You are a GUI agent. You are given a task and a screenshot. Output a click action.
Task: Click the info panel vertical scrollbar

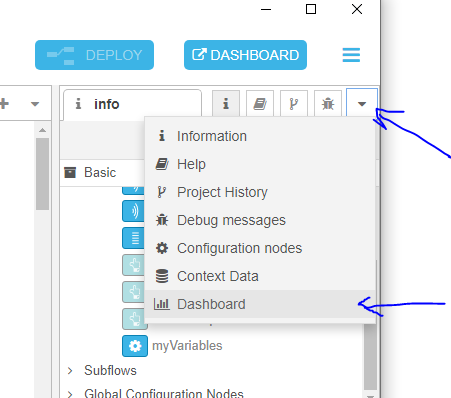click(x=370, y=356)
